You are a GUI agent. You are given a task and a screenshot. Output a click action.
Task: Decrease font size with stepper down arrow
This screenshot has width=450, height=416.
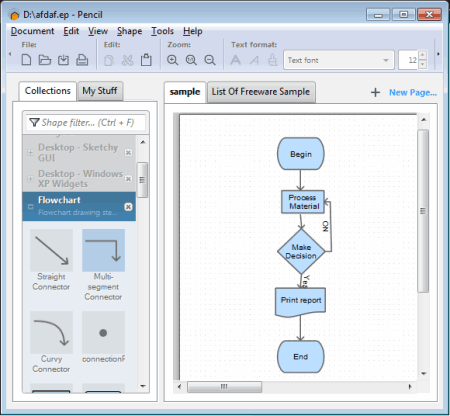tap(423, 64)
